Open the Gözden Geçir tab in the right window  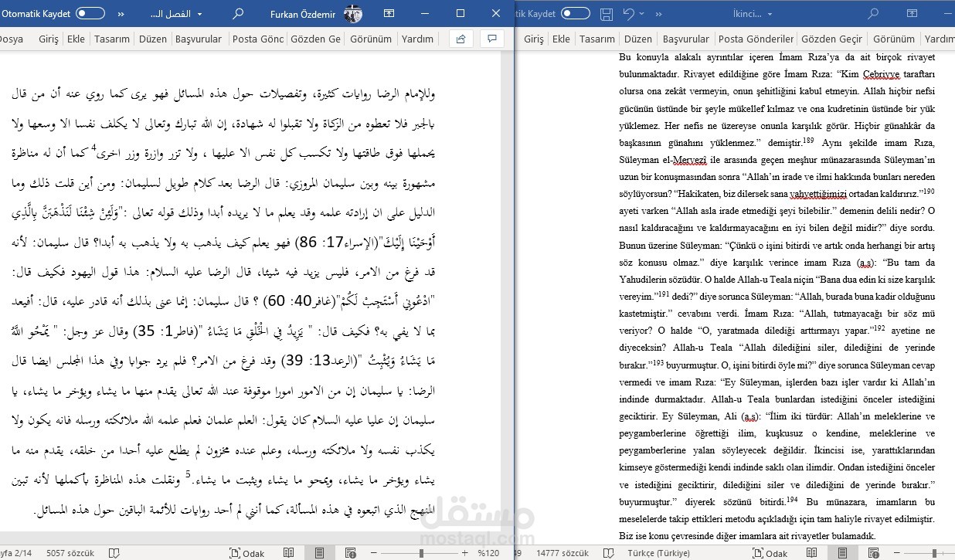[x=832, y=39]
